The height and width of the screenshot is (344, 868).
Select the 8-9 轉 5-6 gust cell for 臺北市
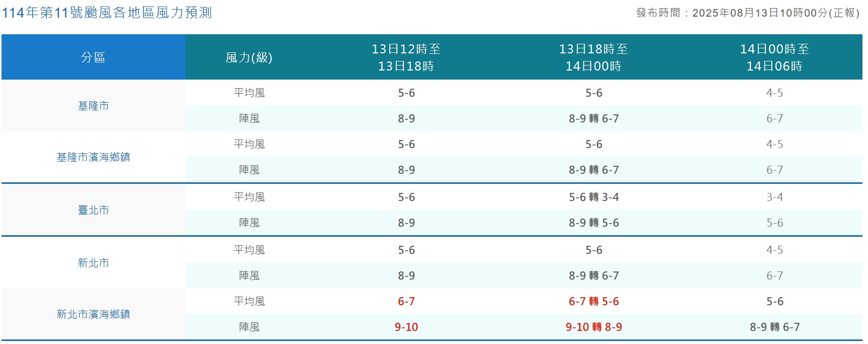(x=594, y=223)
